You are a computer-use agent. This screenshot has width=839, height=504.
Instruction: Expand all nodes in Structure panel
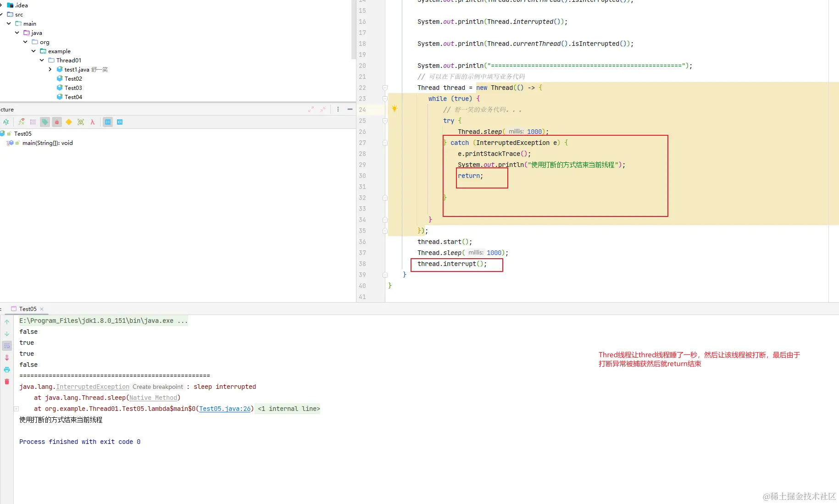pyautogui.click(x=311, y=109)
